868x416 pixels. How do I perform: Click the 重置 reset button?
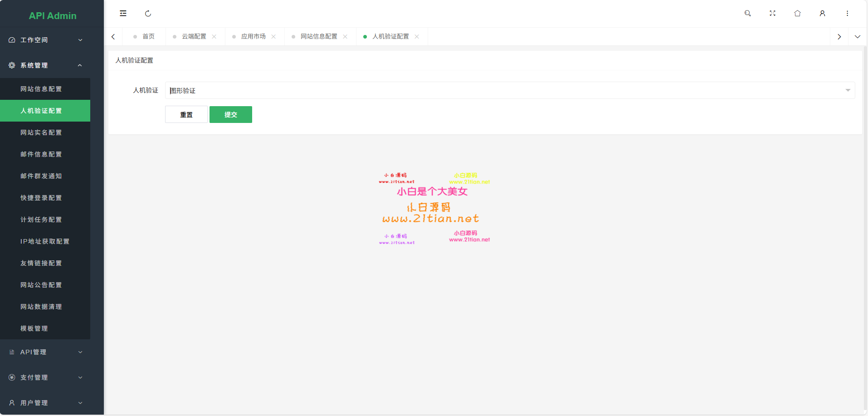(x=186, y=115)
